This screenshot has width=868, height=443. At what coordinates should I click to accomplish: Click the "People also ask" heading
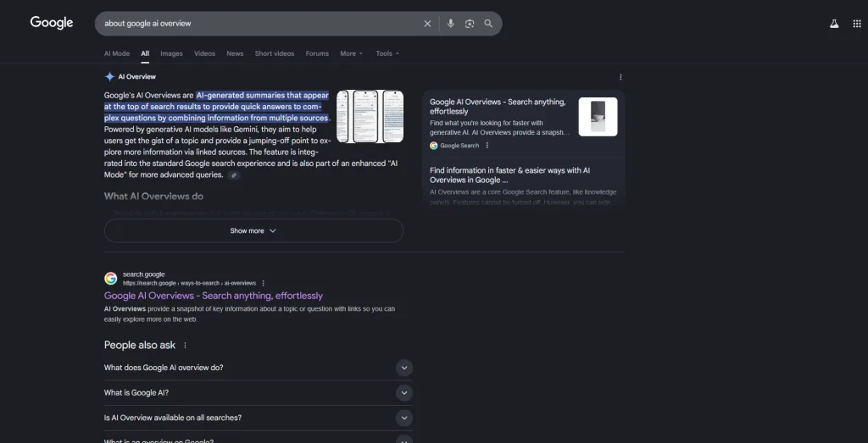click(140, 345)
